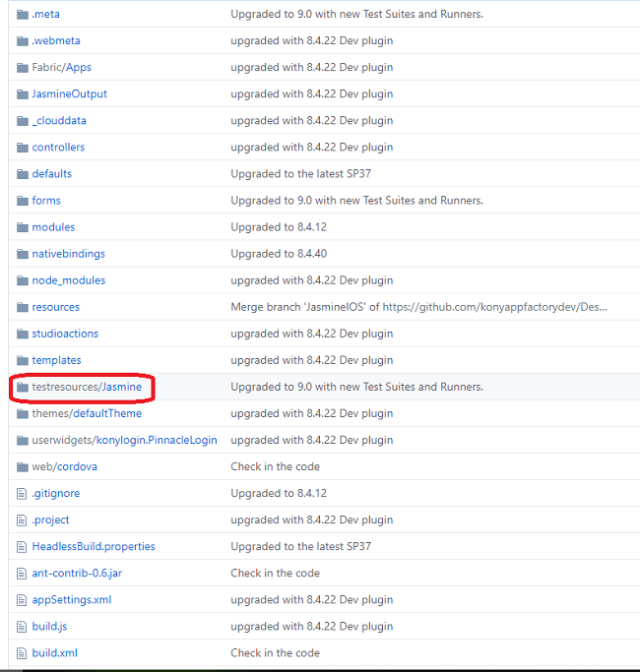This screenshot has width=640, height=672.
Task: Click the folder icon next to nativebindings
Action: coord(23,253)
